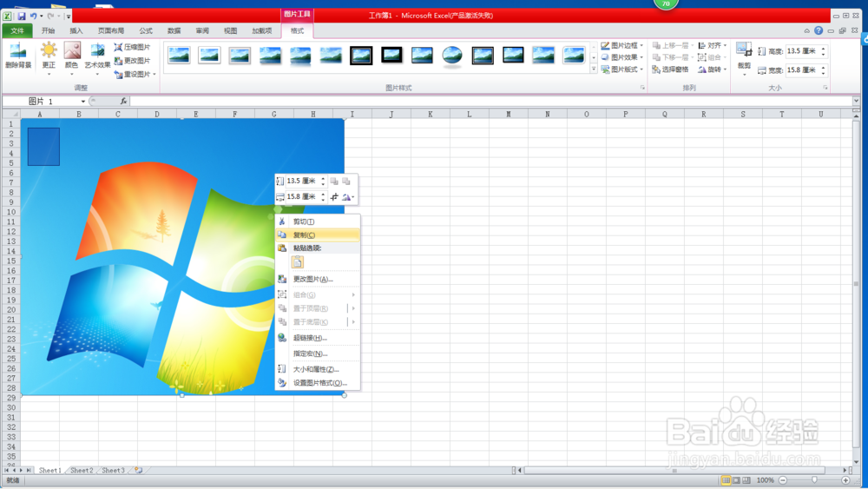This screenshot has width=868, height=489.
Task: Switch to Page Layout view in status bar
Action: click(736, 480)
